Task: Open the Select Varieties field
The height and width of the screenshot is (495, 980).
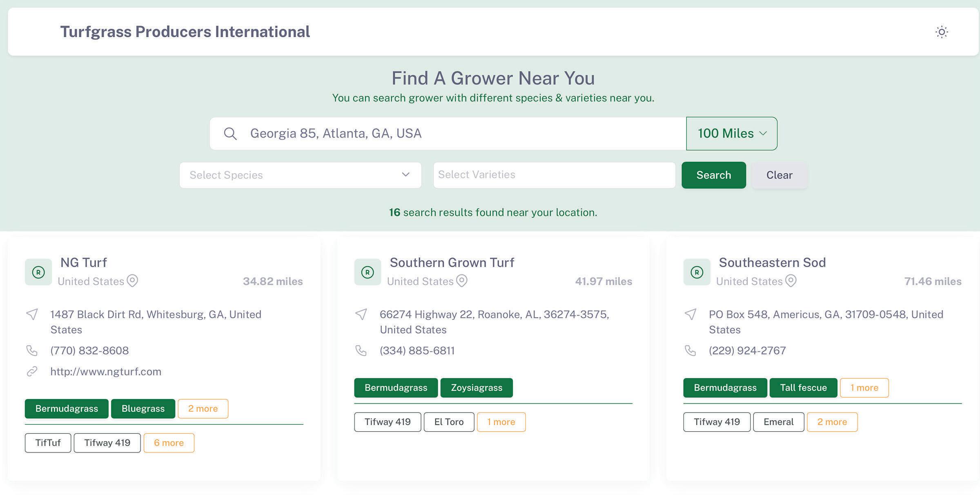Action: pyautogui.click(x=554, y=175)
